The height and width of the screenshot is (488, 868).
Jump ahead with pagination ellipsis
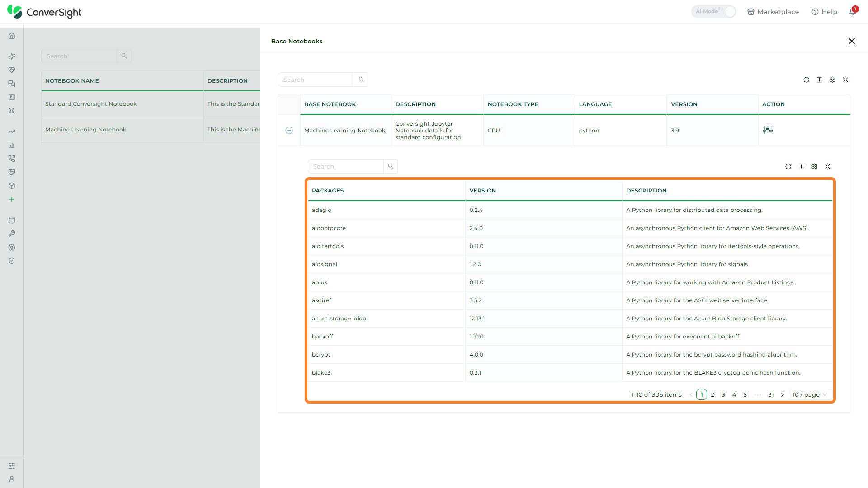758,394
